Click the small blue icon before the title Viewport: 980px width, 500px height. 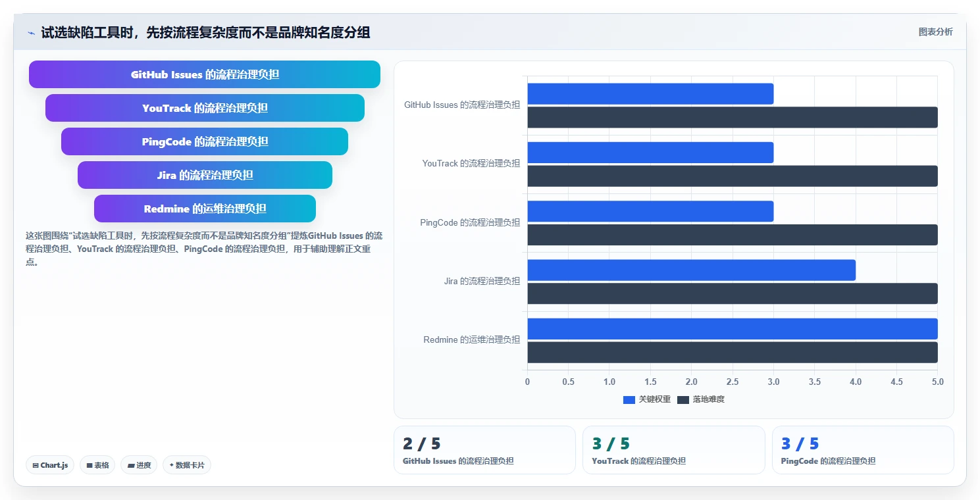pos(31,32)
